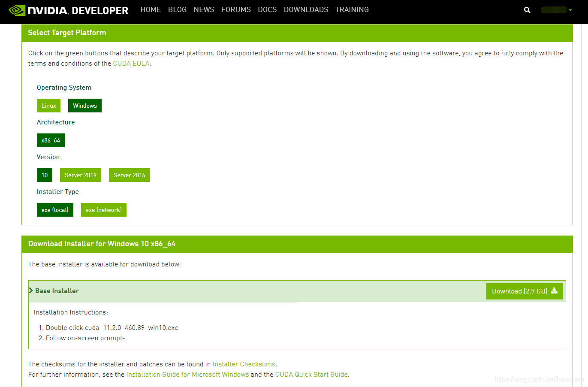Select the Windows operating system option
Screen dimensions: 588x387
85,106
